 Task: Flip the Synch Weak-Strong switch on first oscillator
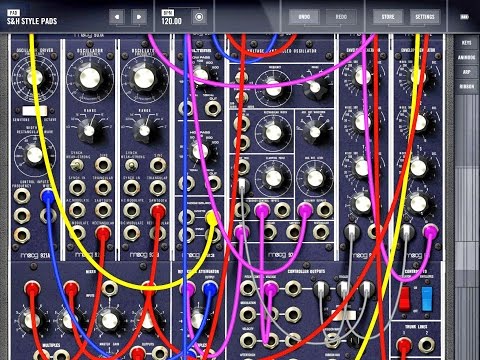[x=77, y=164]
